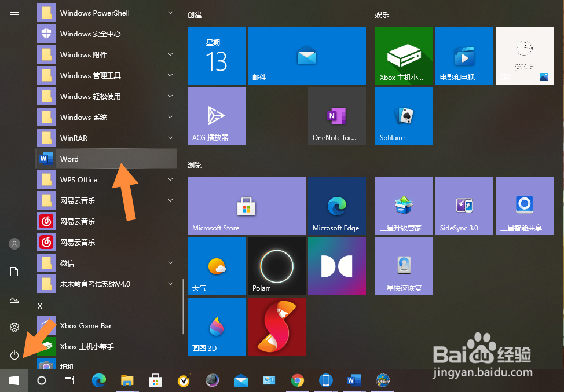Jump to the X letter index header

[x=40, y=306]
